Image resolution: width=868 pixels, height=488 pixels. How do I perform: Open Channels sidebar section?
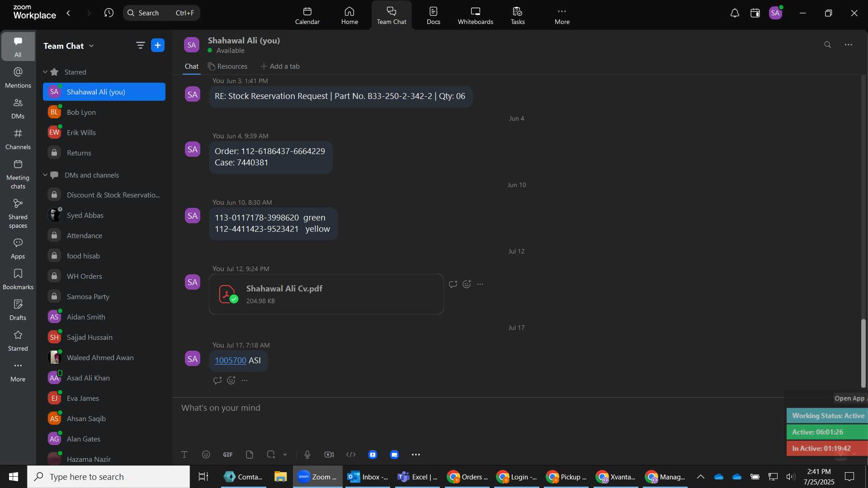(x=18, y=139)
